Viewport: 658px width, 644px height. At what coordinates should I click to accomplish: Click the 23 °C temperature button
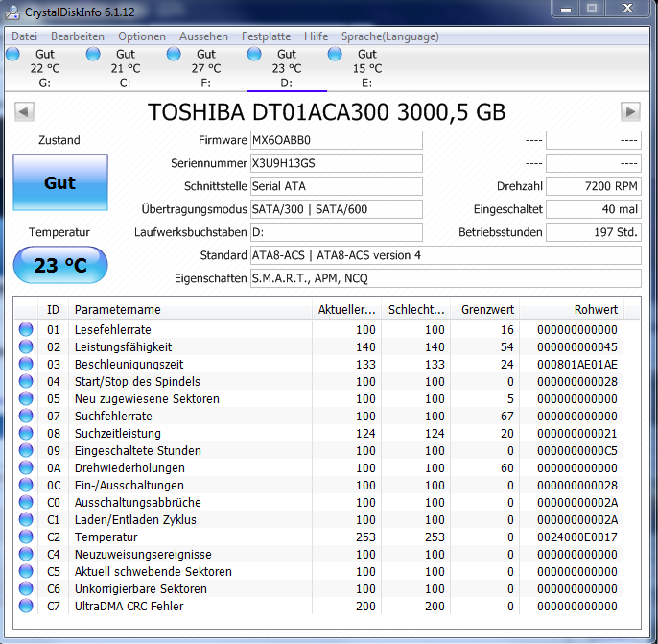(60, 265)
